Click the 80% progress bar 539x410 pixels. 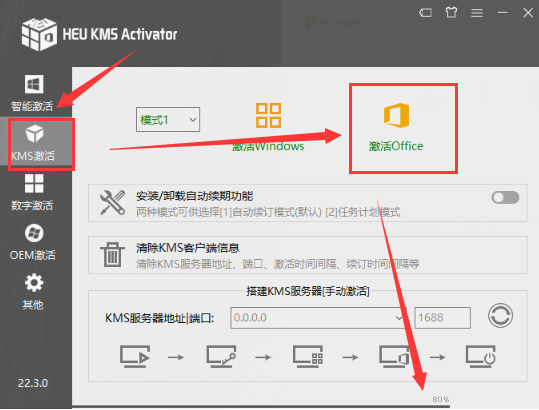pyautogui.click(x=261, y=407)
